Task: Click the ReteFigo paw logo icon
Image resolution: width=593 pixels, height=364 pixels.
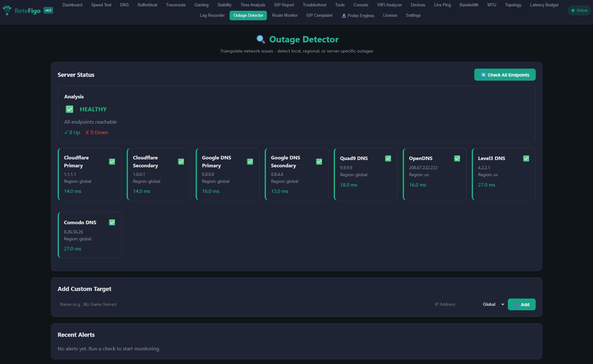Action: tap(7, 10)
